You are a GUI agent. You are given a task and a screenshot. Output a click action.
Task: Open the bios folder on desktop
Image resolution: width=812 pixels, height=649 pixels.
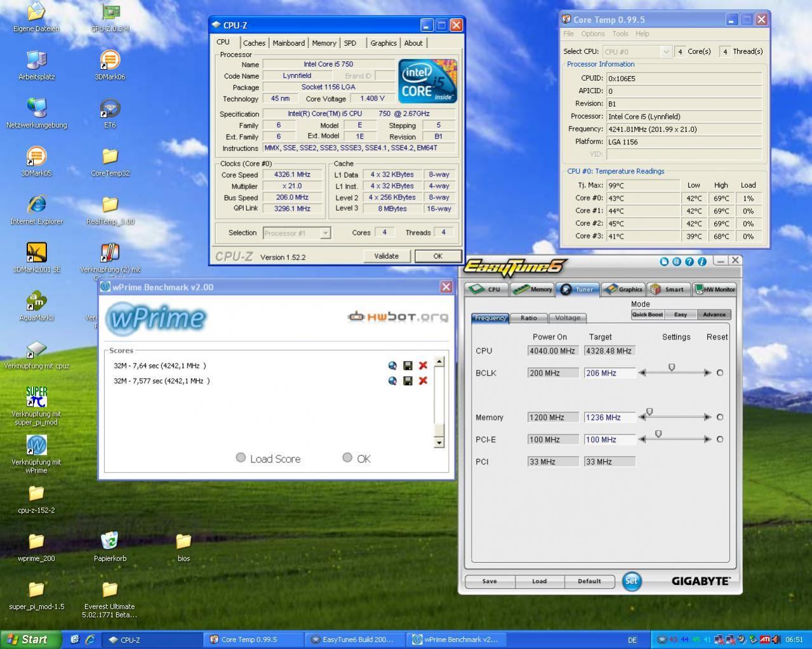tap(183, 541)
